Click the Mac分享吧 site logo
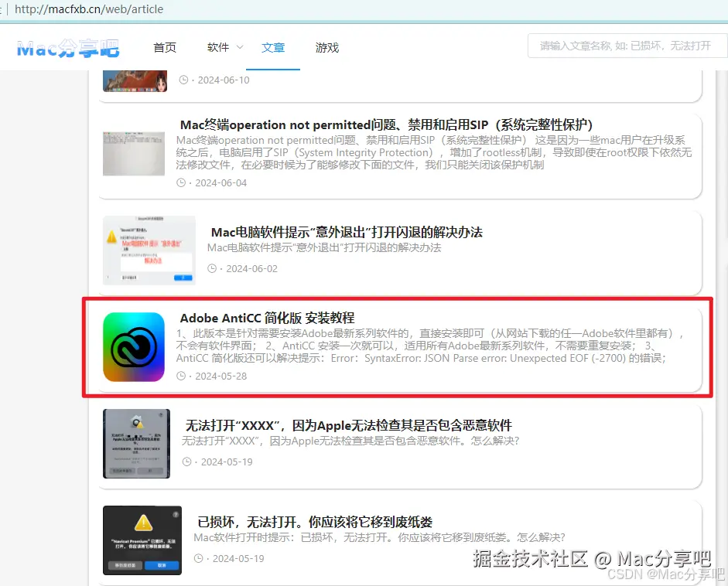The width and height of the screenshot is (728, 586). [68, 48]
